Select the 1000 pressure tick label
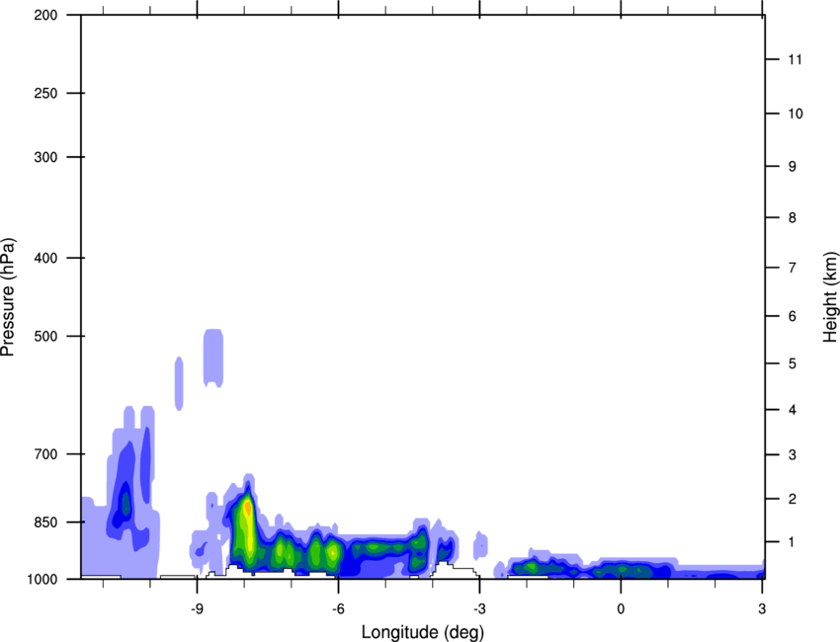The height and width of the screenshot is (642, 840). pos(42,580)
